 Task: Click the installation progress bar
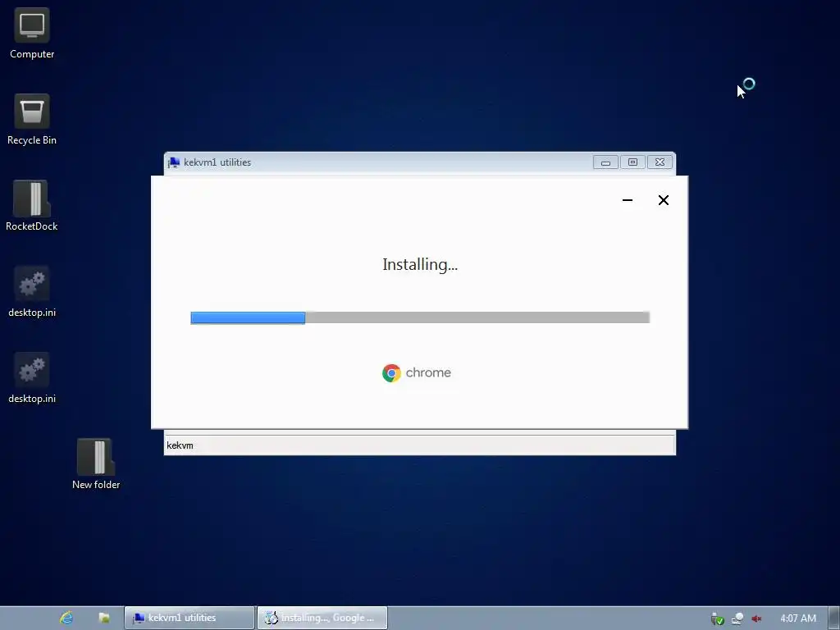[x=420, y=317]
